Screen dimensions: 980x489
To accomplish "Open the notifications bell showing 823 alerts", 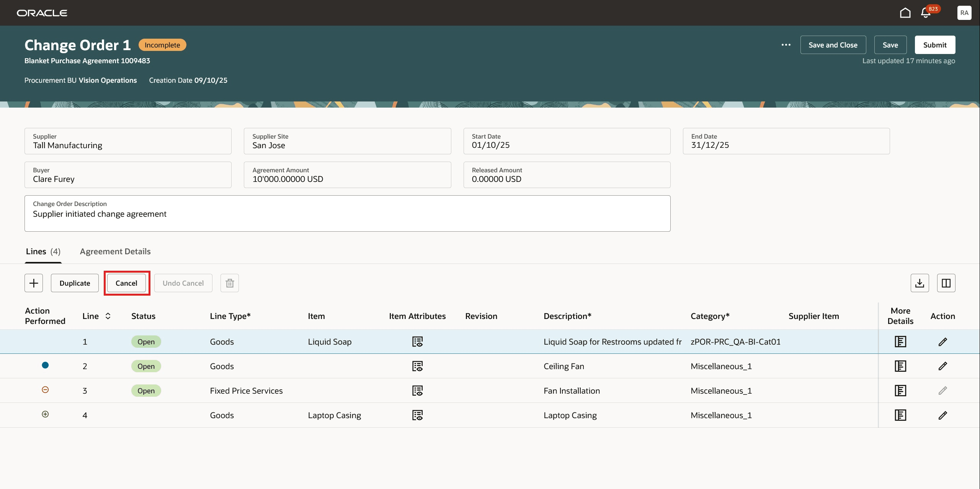I will tap(925, 13).
